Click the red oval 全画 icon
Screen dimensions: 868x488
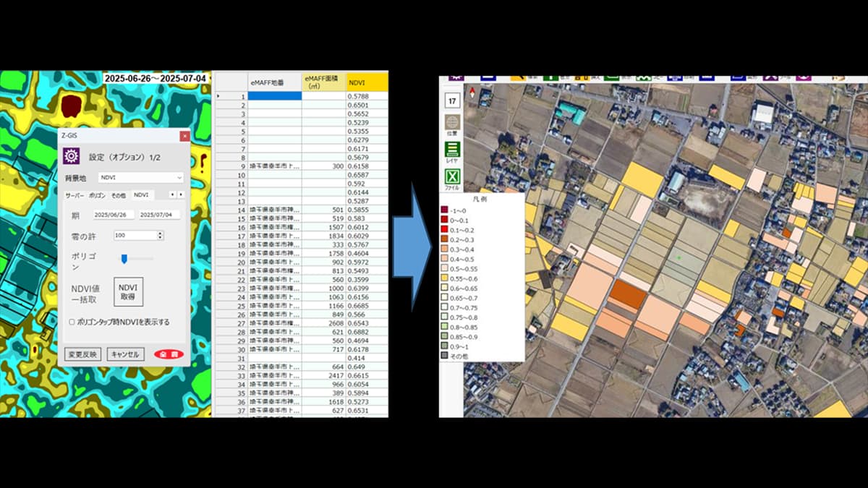[x=169, y=354]
